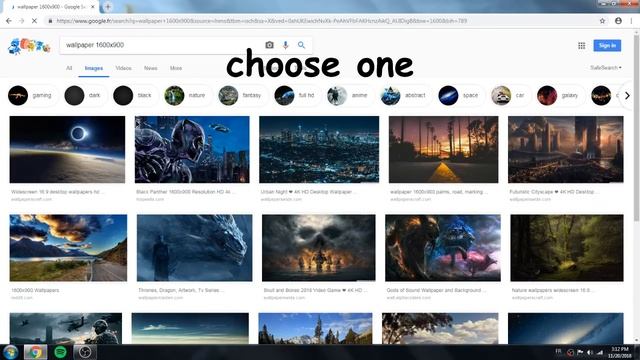Screen dimensions: 640x360
Task: Click the 1600x900 Wallpapers caption
Action: [35, 290]
